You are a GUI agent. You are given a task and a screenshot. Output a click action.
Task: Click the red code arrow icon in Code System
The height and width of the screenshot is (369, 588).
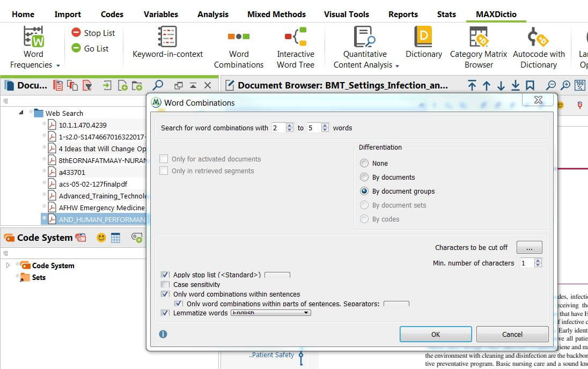(x=80, y=238)
